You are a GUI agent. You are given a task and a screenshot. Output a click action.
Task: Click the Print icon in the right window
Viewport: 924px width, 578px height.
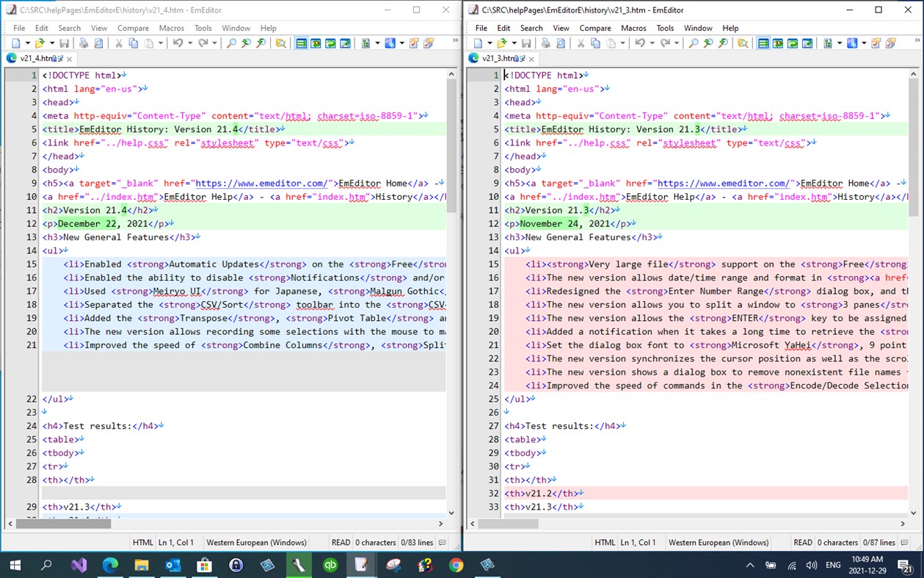click(x=545, y=43)
